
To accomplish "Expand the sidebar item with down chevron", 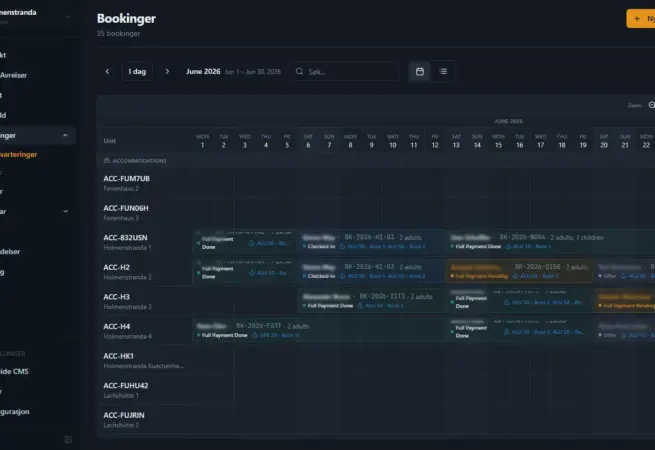I will (66, 211).
